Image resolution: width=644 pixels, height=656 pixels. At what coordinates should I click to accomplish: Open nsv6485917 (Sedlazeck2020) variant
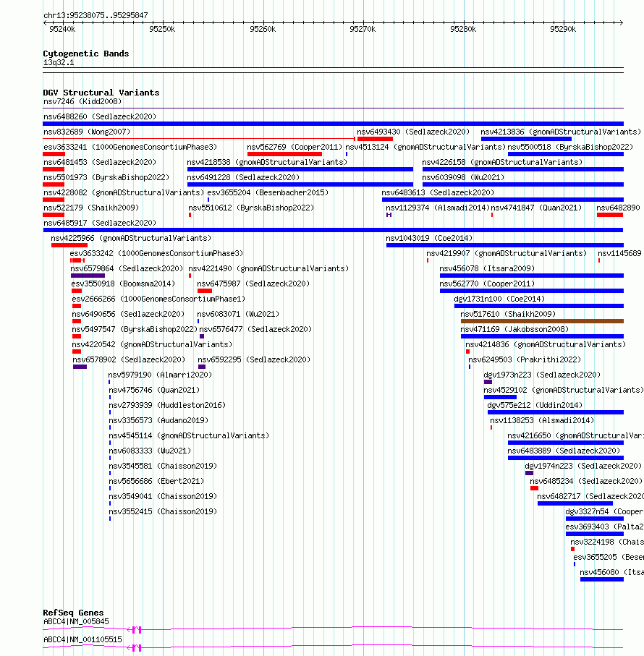pos(100,223)
